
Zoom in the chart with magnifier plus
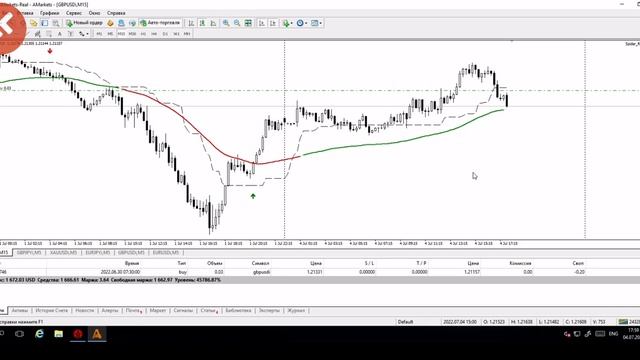pyautogui.click(x=226, y=23)
